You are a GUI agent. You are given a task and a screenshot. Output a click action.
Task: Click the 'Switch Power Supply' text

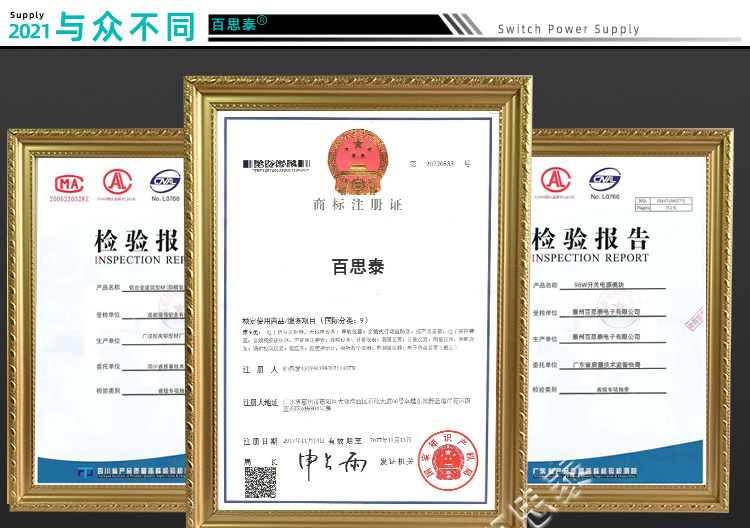[568, 29]
